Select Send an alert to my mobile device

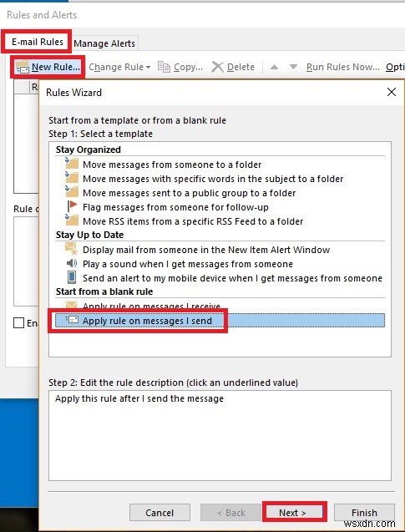click(220, 278)
